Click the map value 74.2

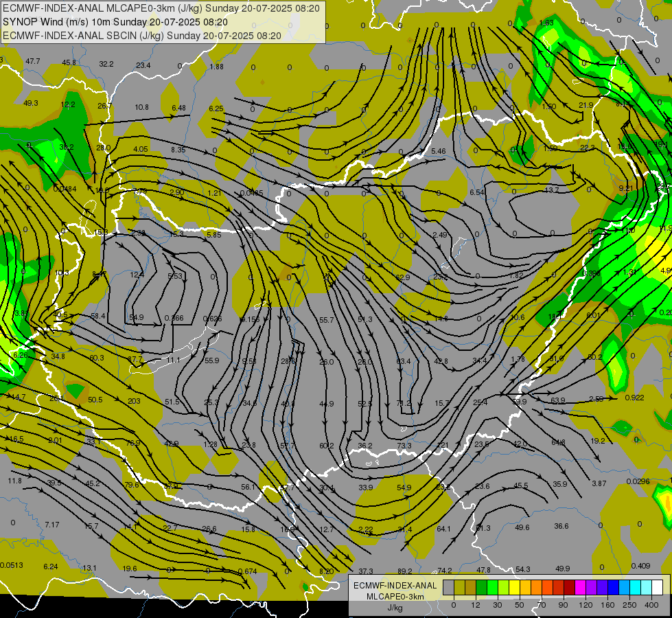coord(445,571)
